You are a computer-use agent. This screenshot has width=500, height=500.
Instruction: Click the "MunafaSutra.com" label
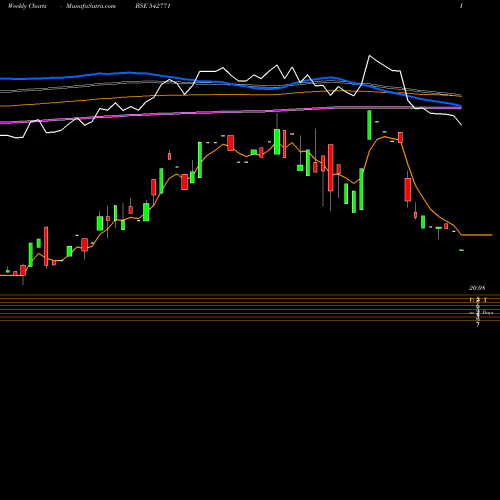(x=91, y=6)
